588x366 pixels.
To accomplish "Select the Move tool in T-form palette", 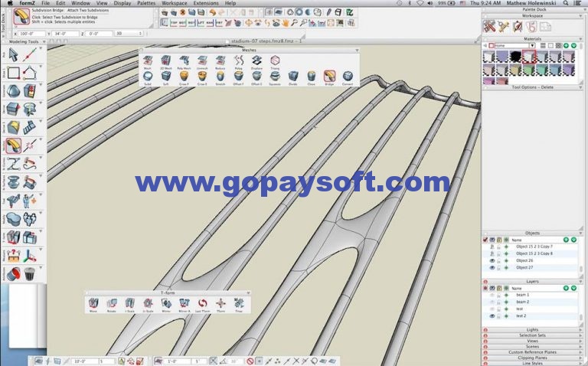I will point(93,303).
